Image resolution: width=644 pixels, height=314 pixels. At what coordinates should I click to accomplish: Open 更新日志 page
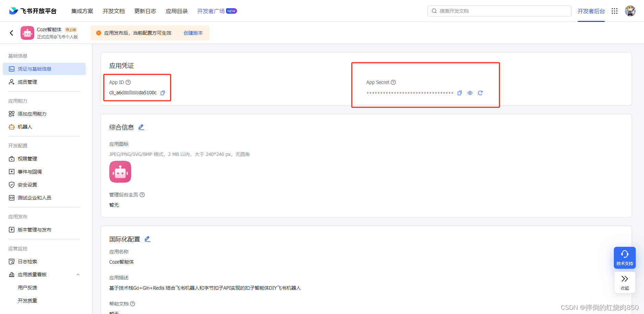point(145,11)
